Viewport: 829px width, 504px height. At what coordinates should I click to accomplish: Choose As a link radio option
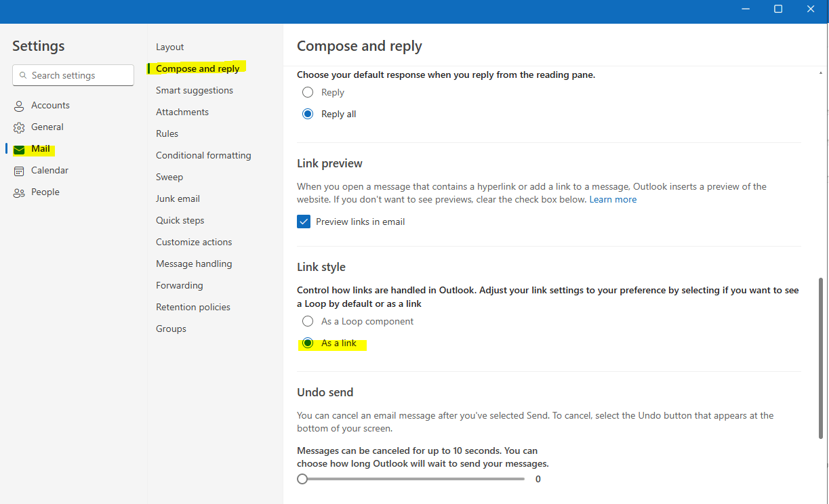click(x=308, y=343)
